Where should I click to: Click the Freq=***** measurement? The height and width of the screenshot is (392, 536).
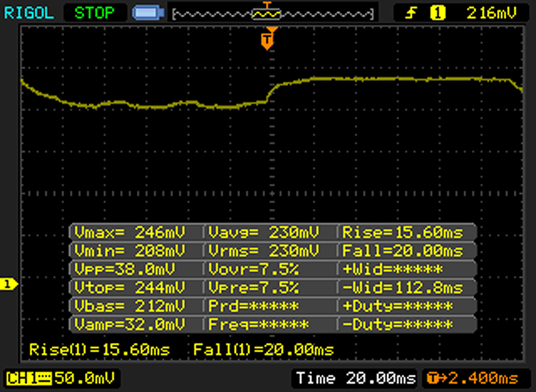259,324
